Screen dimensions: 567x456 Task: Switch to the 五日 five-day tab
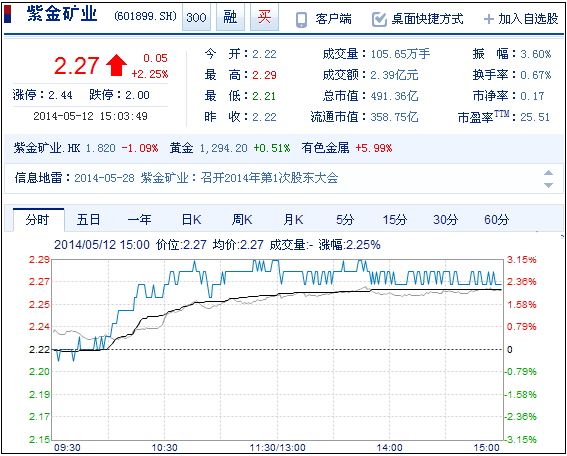[88, 220]
